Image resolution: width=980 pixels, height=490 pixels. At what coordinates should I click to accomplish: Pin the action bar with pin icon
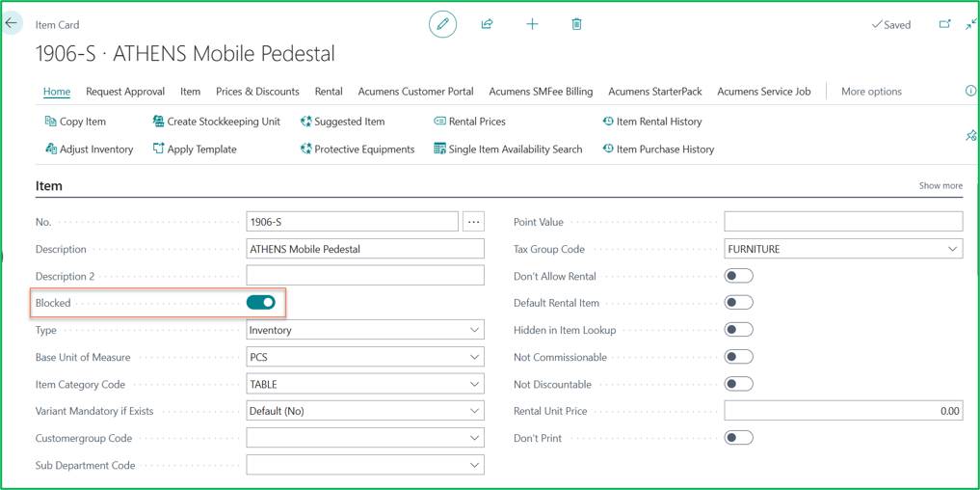970,135
